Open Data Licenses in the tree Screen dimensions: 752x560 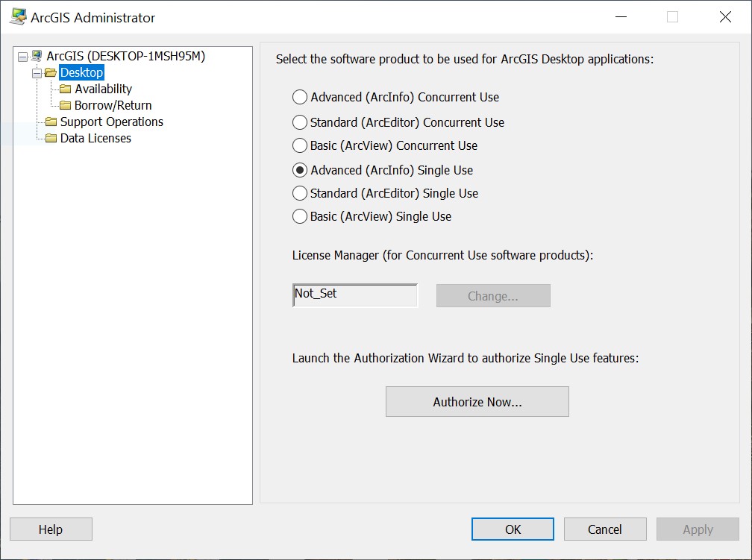click(x=95, y=138)
